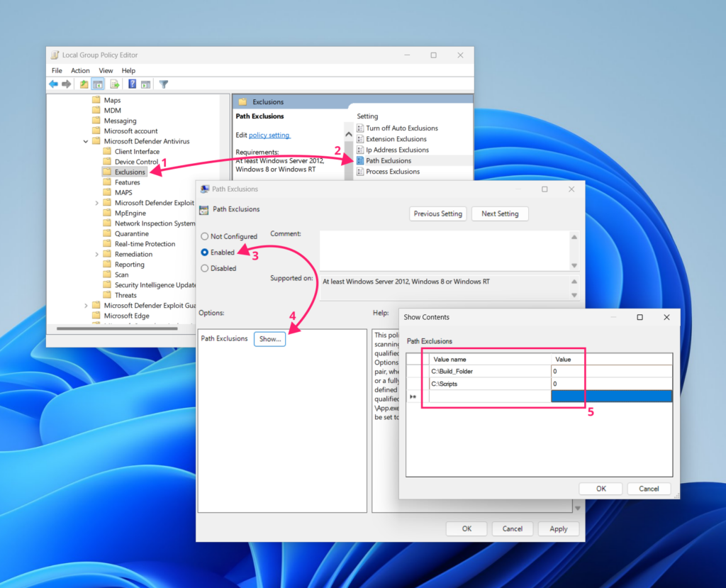Select the C:\Scripts value name cell
Image resolution: width=726 pixels, height=588 pixels.
pos(490,384)
